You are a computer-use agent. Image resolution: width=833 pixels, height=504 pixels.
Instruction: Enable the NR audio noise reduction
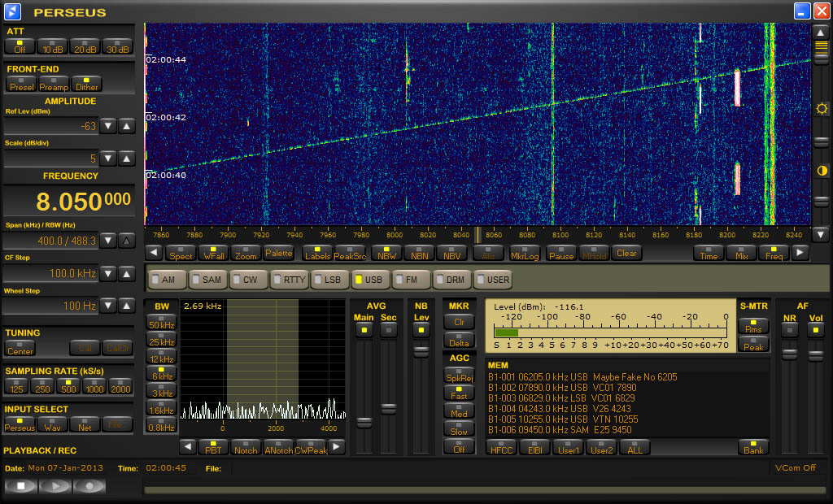click(x=789, y=330)
